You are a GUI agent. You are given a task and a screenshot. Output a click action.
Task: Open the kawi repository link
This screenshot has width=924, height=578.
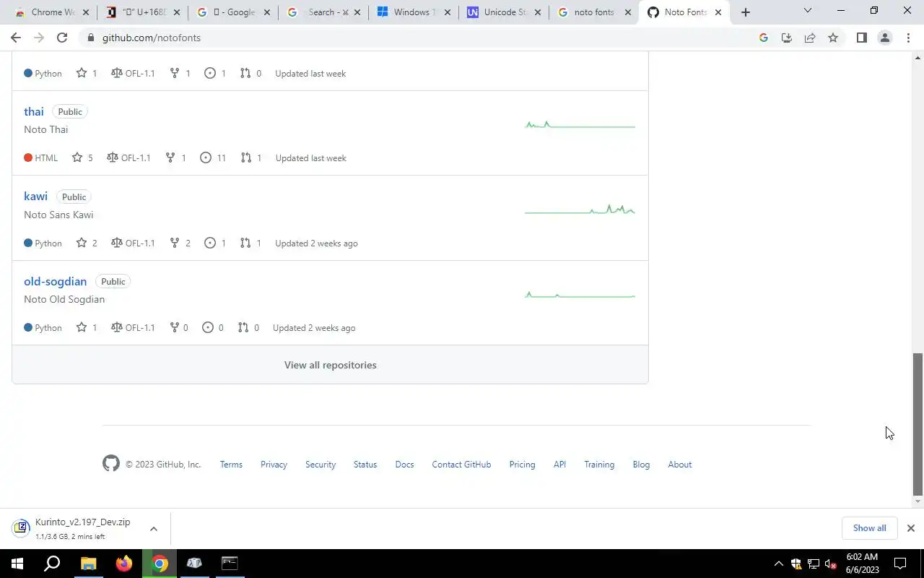(35, 197)
